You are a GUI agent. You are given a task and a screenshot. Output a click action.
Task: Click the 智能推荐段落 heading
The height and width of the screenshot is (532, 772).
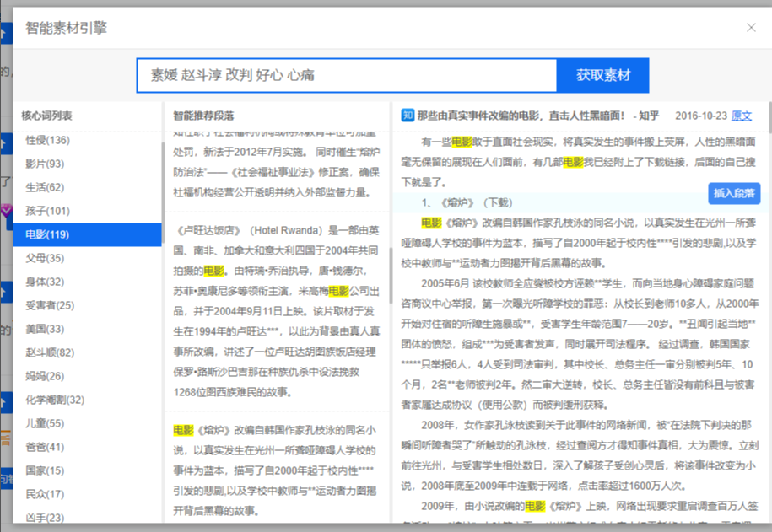click(x=203, y=116)
